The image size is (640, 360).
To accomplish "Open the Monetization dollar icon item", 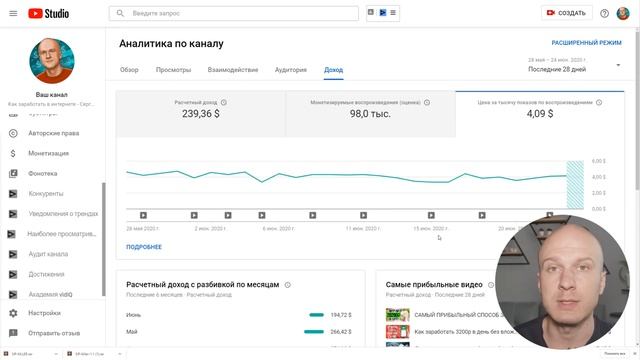I will [x=13, y=153].
